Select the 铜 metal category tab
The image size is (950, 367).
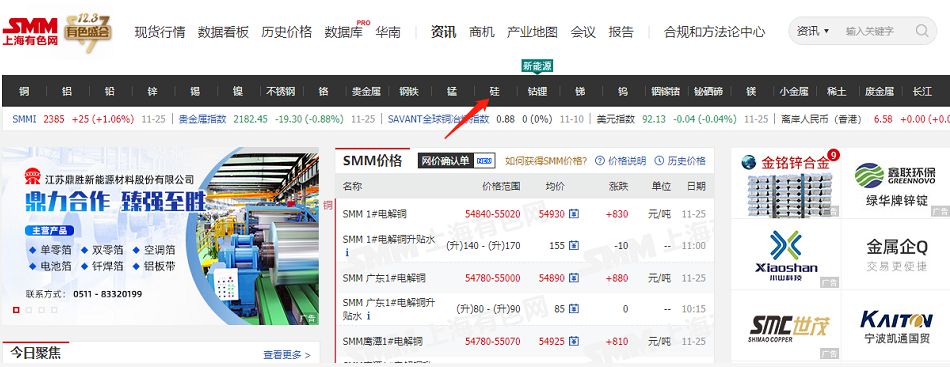coord(24,91)
